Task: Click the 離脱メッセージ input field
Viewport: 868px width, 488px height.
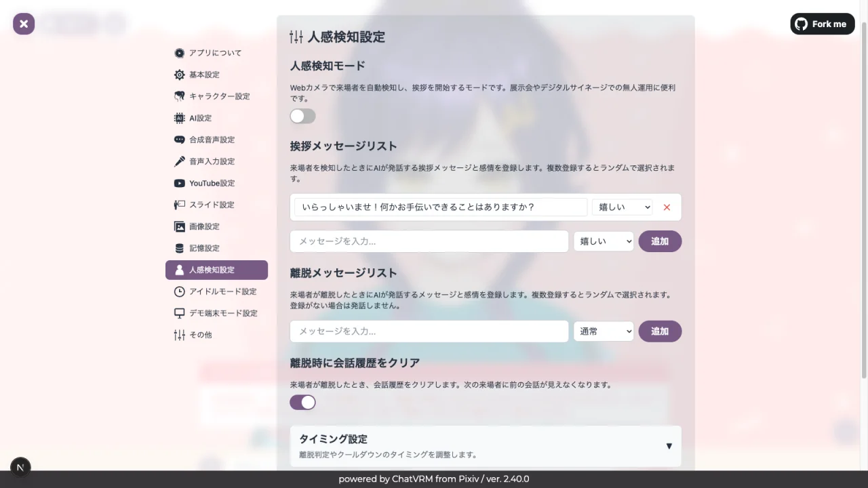Action: 429,331
